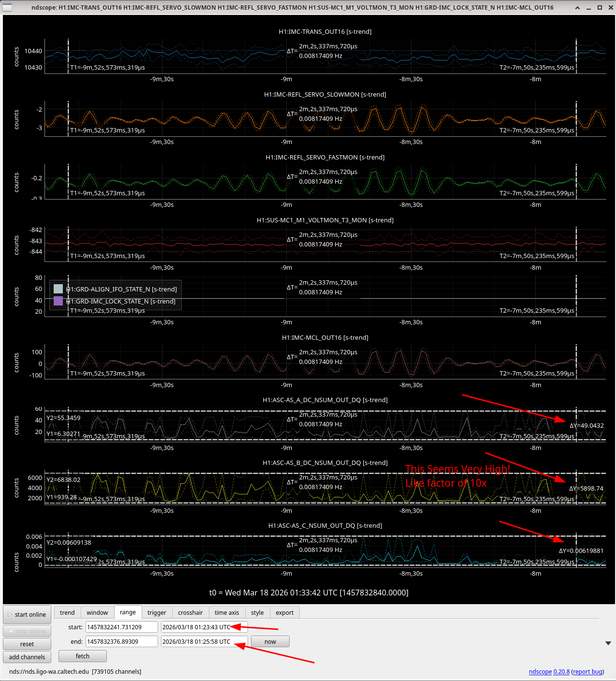The width and height of the screenshot is (616, 681).
Task: Switch to the trend tab
Action: (x=67, y=612)
